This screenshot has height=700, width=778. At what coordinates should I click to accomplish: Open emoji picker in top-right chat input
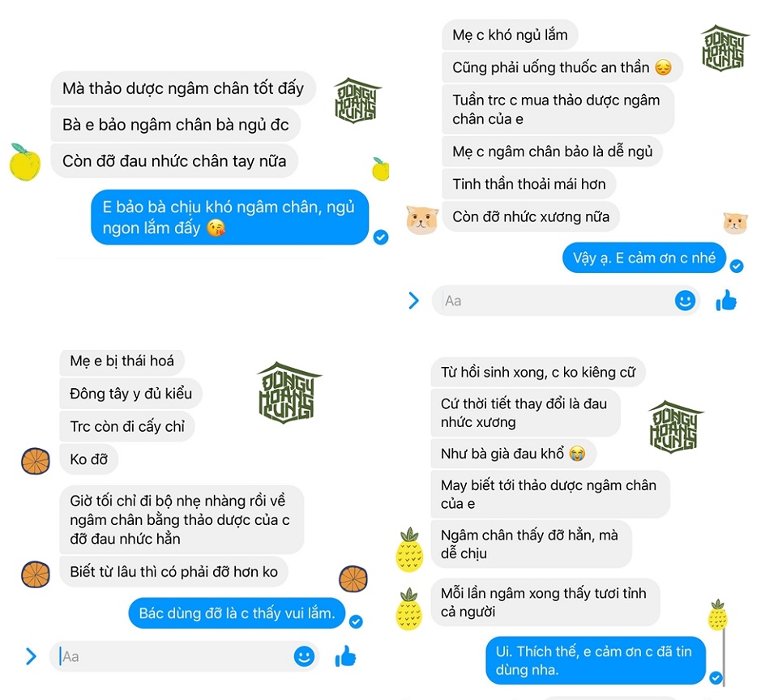[x=685, y=301]
